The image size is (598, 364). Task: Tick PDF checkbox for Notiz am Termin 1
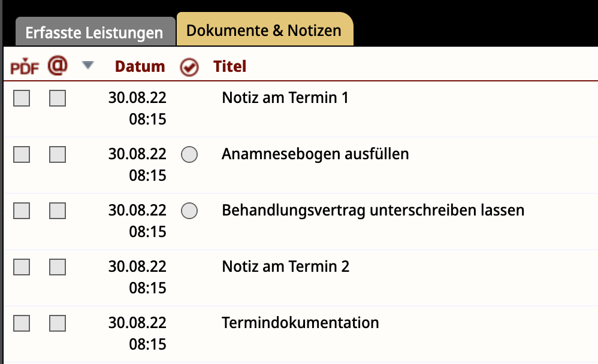[x=22, y=98]
